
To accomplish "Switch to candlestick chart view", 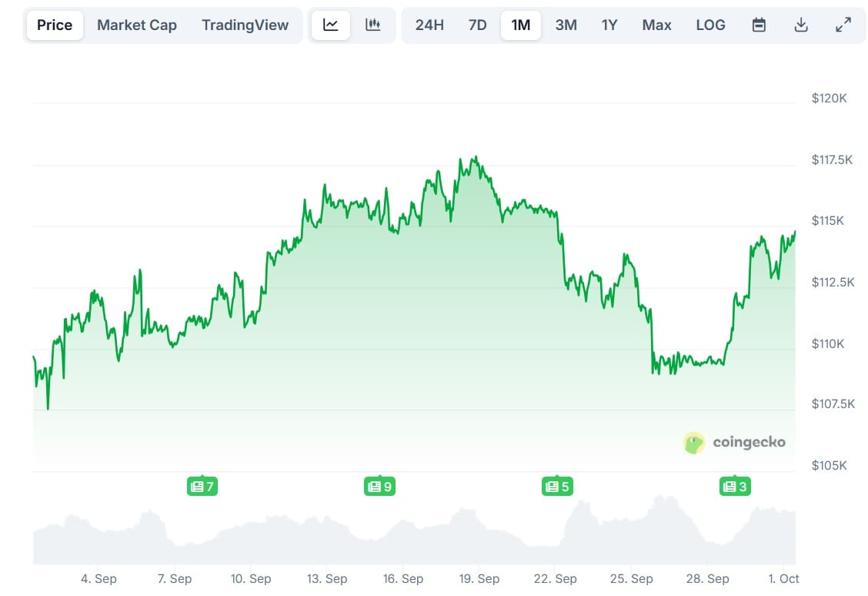I will point(374,24).
